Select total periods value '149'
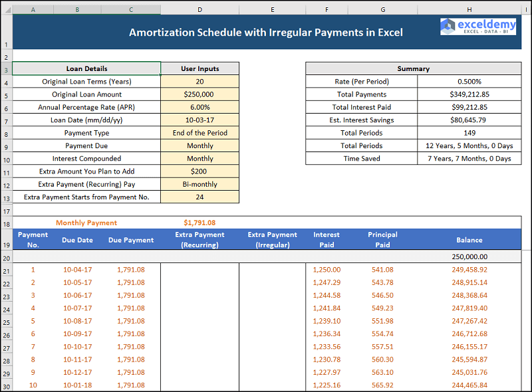Image resolution: width=532 pixels, height=392 pixels. (469, 133)
